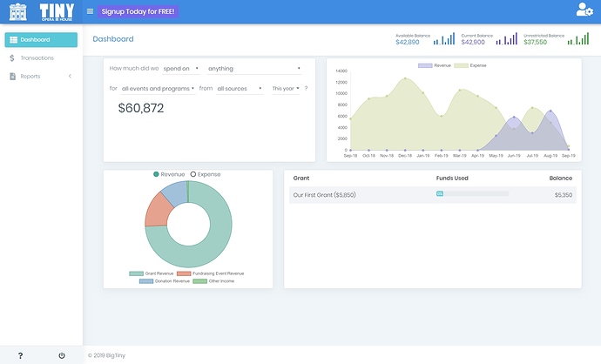The height and width of the screenshot is (364, 601).
Task: Click the dollar sign Transactions icon
Action: (12, 57)
